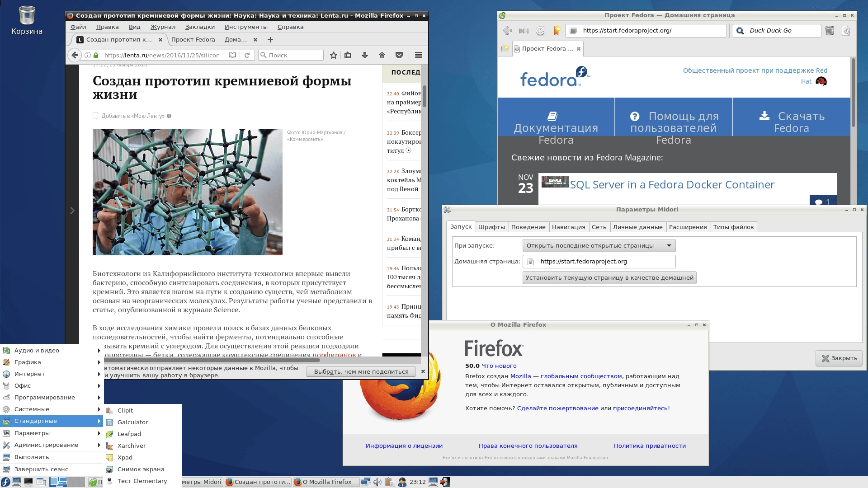This screenshot has height=488, width=868.
Task: Expand the Параметры submenu
Action: [x=52, y=433]
